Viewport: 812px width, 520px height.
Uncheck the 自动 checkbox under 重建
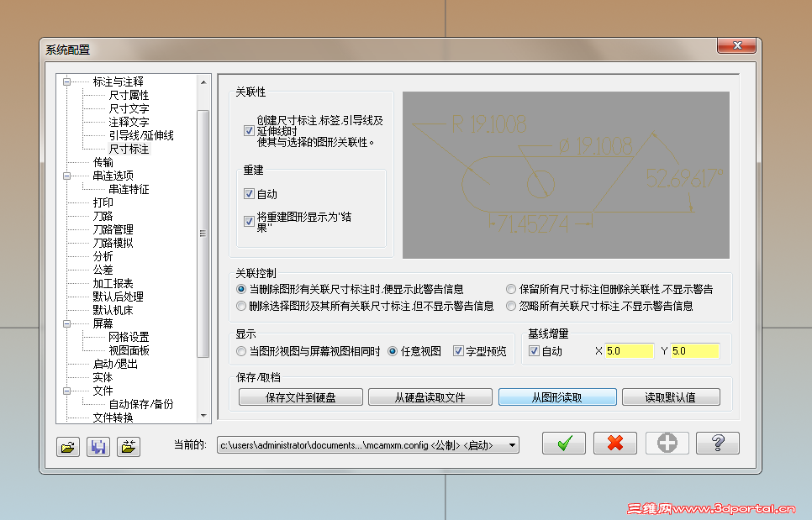click(x=249, y=193)
